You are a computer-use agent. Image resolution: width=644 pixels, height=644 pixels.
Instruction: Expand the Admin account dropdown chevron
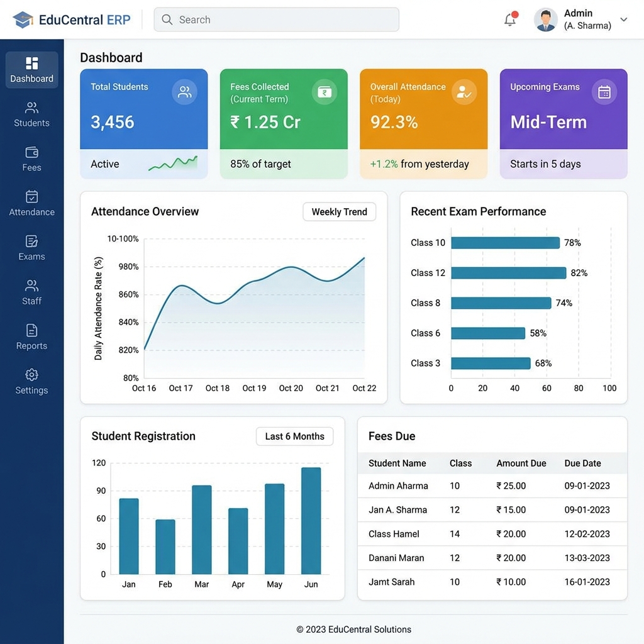coord(623,19)
